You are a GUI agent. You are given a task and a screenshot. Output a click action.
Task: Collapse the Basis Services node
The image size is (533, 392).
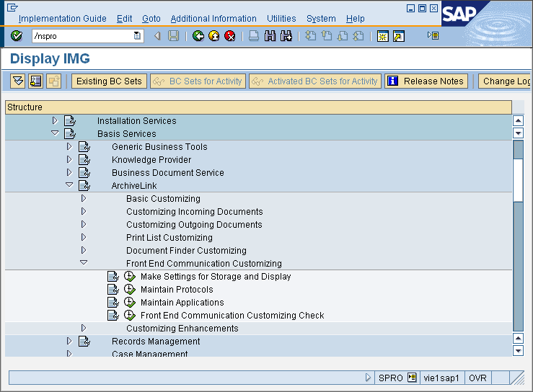pos(55,133)
